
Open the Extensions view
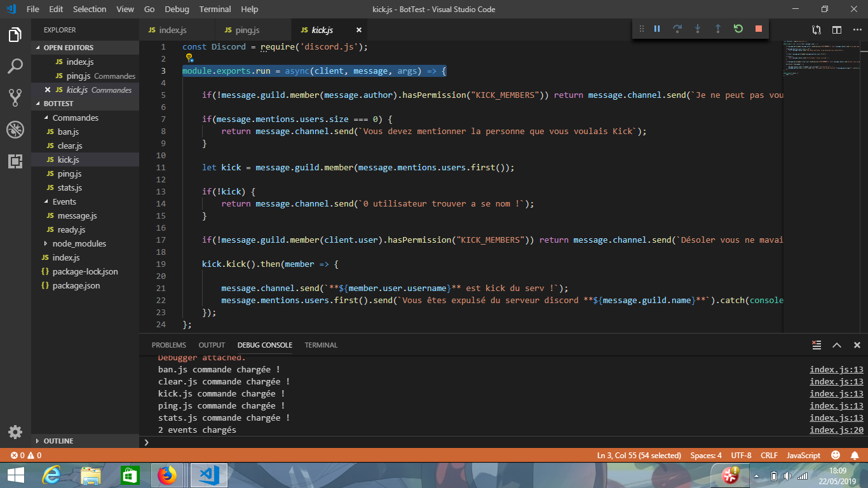15,161
